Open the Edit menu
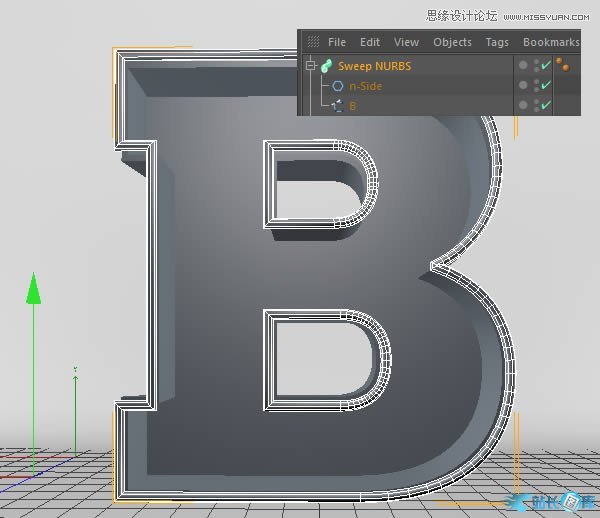600x518 pixels. click(x=370, y=42)
